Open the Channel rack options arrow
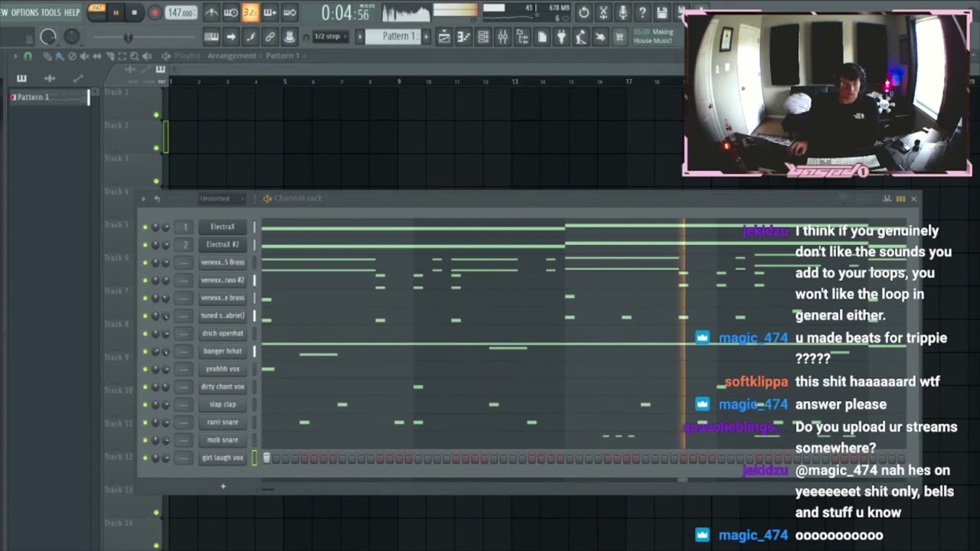980x551 pixels. (143, 199)
